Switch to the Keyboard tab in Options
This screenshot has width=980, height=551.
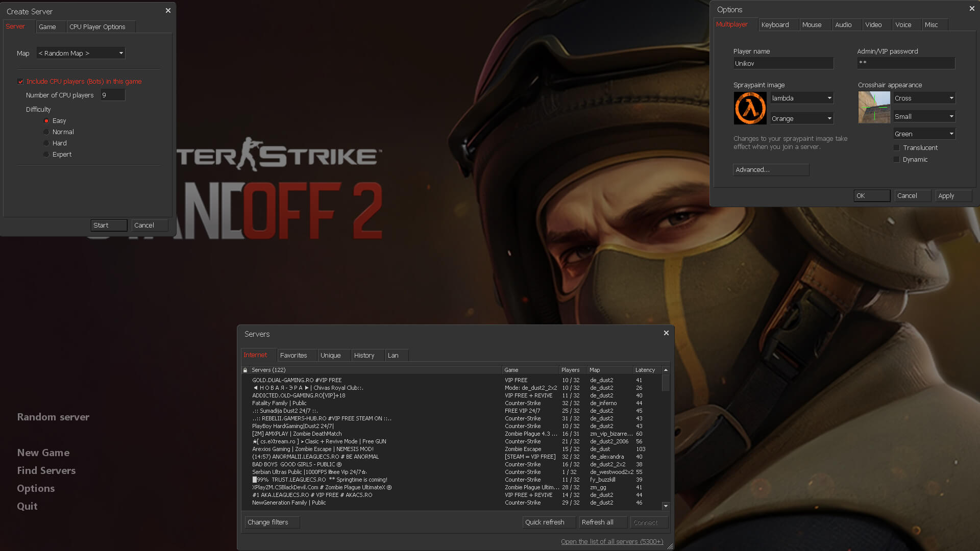(x=779, y=24)
